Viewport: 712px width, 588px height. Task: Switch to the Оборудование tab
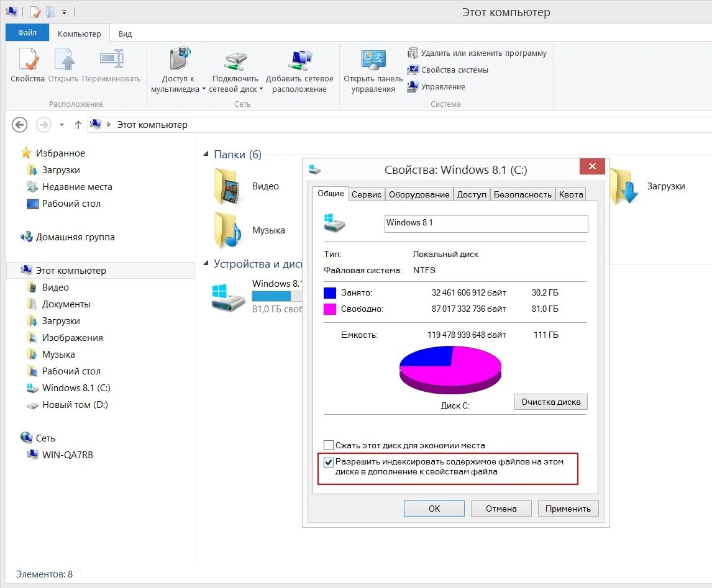click(x=419, y=194)
